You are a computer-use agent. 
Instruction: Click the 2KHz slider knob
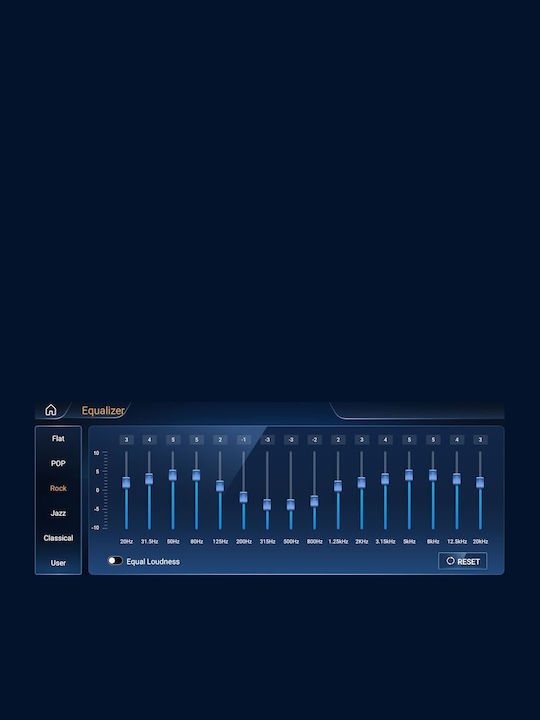pos(361,483)
